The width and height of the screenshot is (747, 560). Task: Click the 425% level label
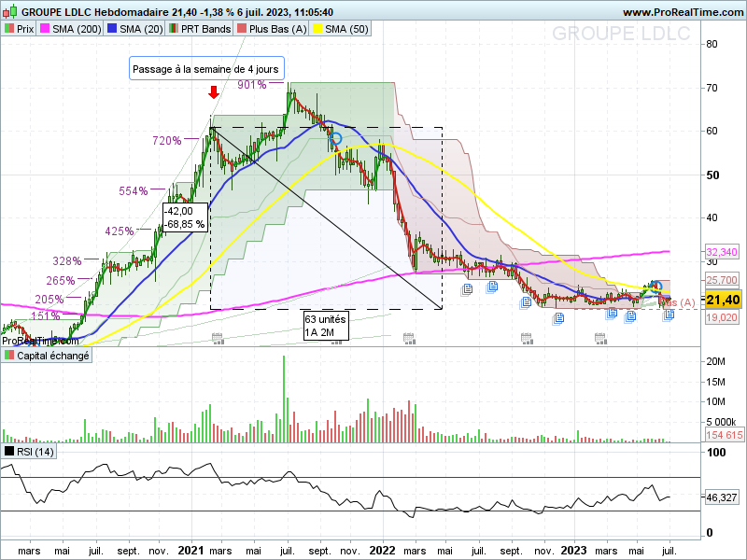[x=120, y=231]
